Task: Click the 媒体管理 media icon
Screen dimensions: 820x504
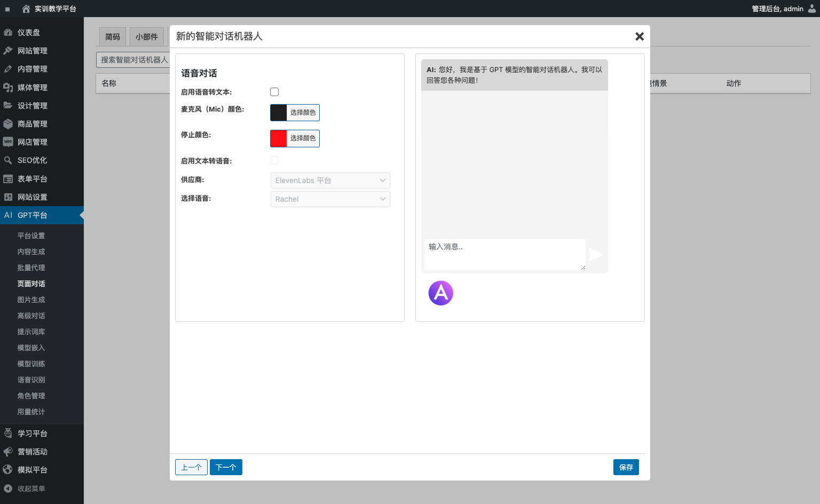Action: click(8, 88)
